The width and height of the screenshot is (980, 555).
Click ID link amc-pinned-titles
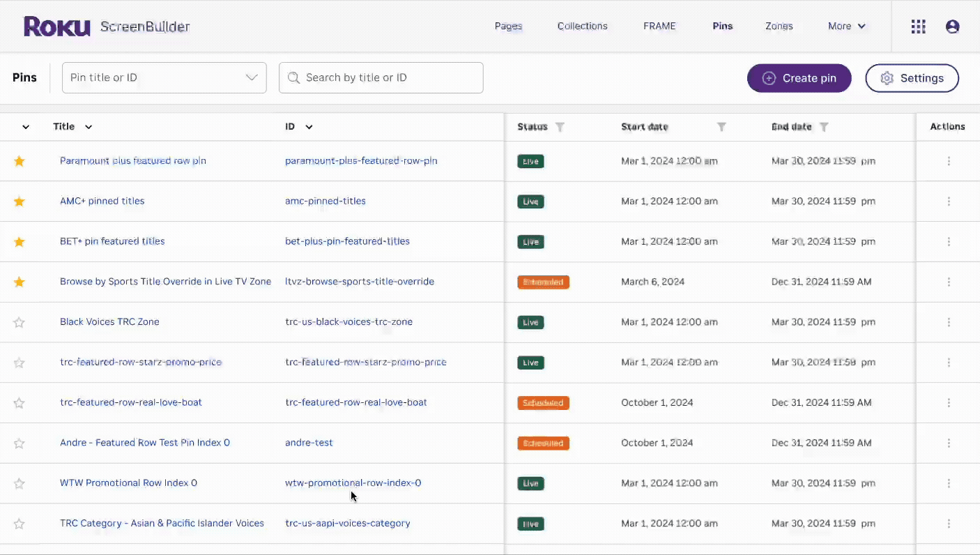click(326, 202)
